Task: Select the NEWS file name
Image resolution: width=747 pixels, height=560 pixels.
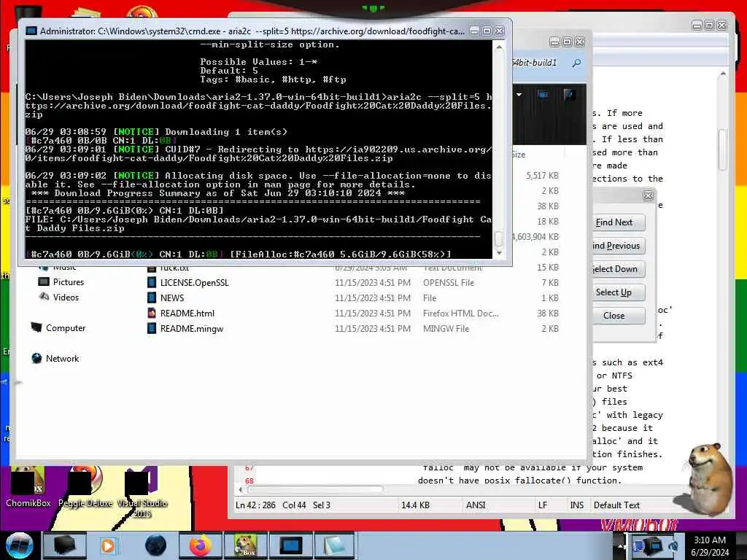Action: point(172,298)
